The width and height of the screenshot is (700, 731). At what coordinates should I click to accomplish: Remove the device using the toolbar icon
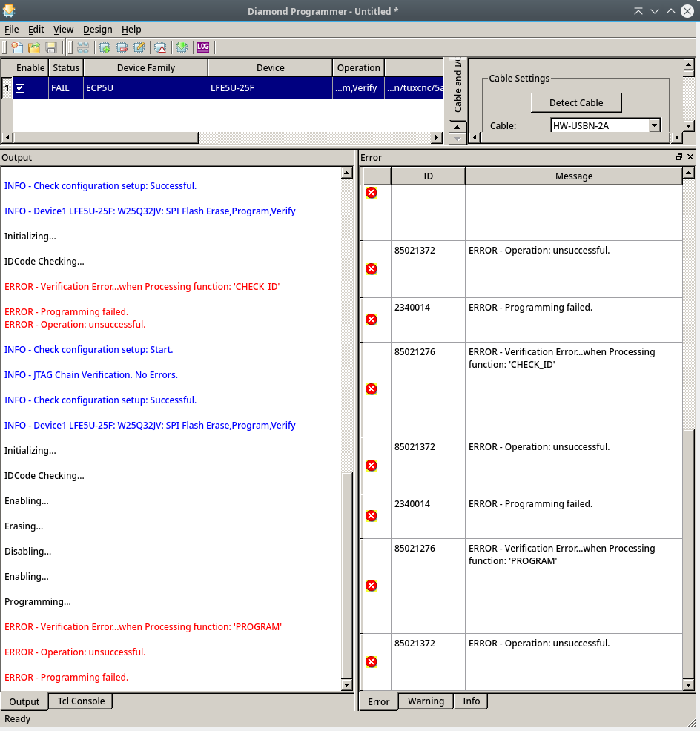[x=122, y=47]
